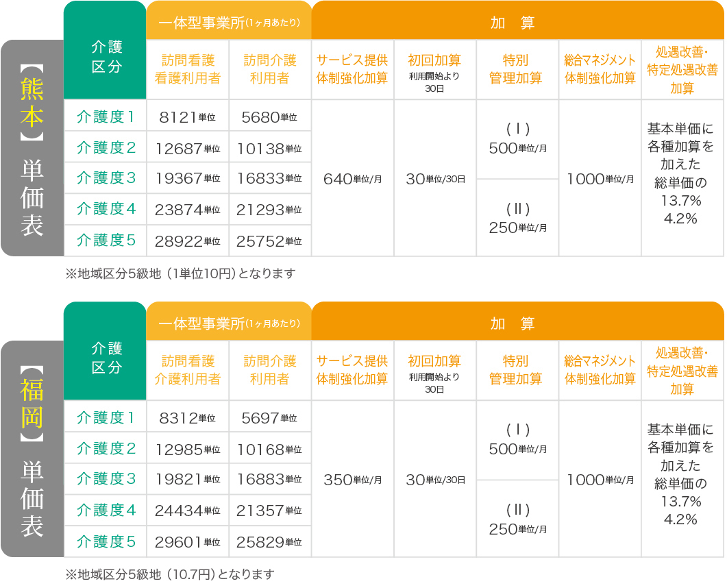The width and height of the screenshot is (727, 588).
Task: Select the 10138単位 care user value
Action: (x=269, y=148)
